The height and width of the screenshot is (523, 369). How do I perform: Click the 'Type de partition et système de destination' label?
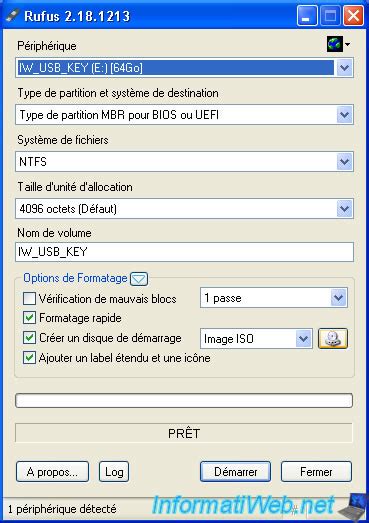pos(118,93)
